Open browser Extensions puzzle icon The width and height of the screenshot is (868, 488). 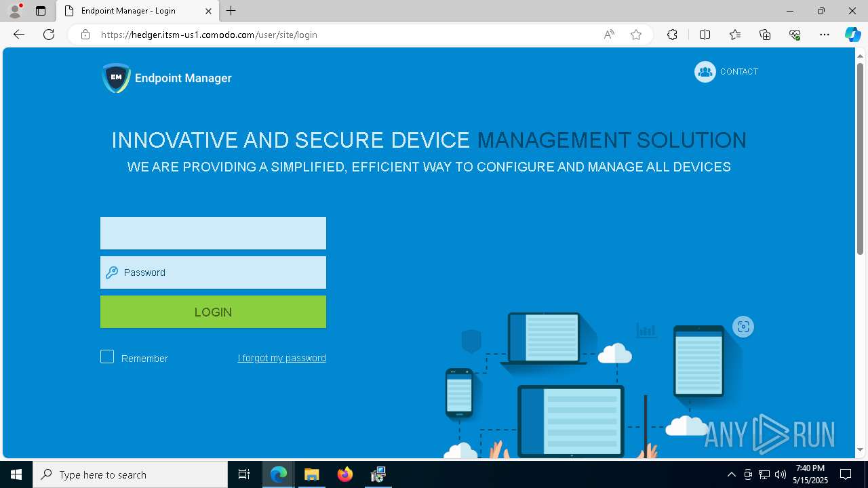click(672, 35)
